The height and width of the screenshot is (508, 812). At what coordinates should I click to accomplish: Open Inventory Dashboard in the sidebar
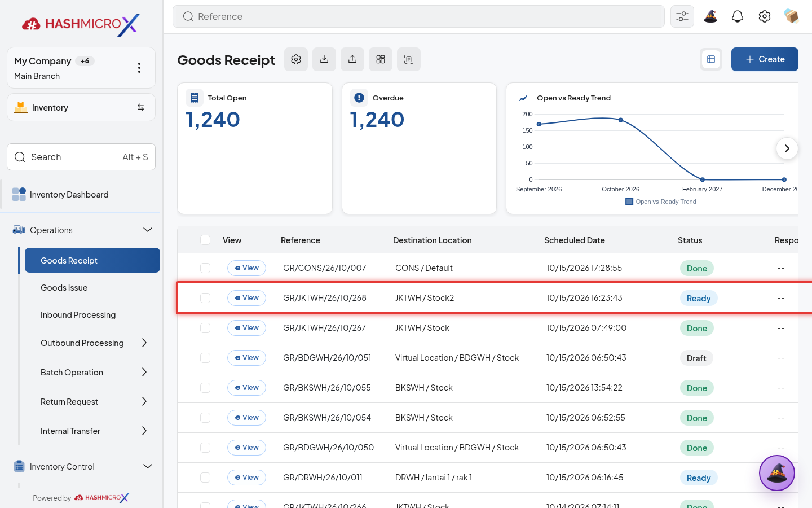coord(81,195)
